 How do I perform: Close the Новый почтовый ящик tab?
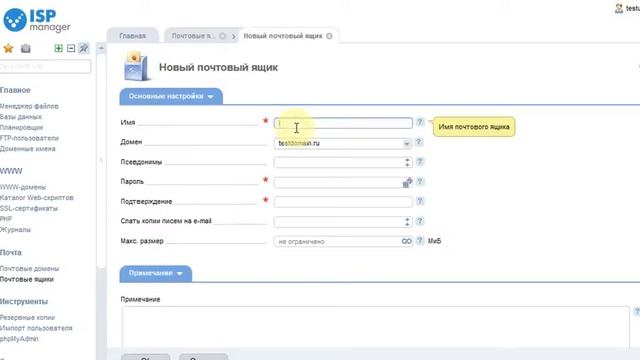click(x=329, y=36)
